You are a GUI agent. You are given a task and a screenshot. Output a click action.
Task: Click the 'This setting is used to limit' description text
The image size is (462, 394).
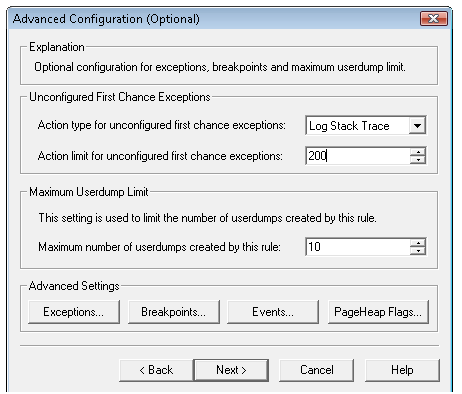coord(207,218)
